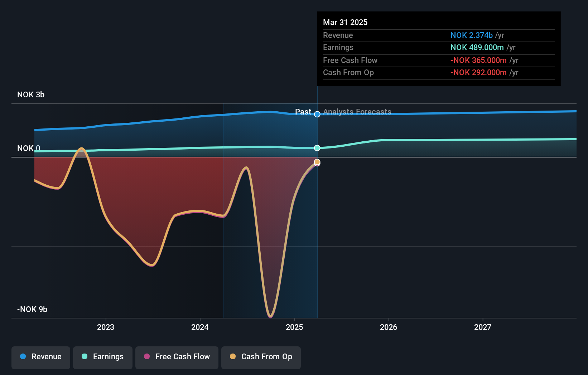The height and width of the screenshot is (375, 588).
Task: Select the 2025 x-axis label
Action: 294,327
